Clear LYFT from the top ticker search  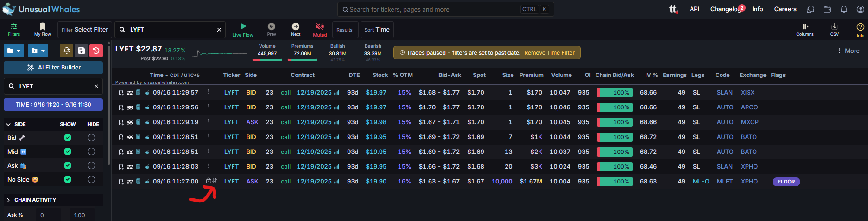pyautogui.click(x=219, y=30)
